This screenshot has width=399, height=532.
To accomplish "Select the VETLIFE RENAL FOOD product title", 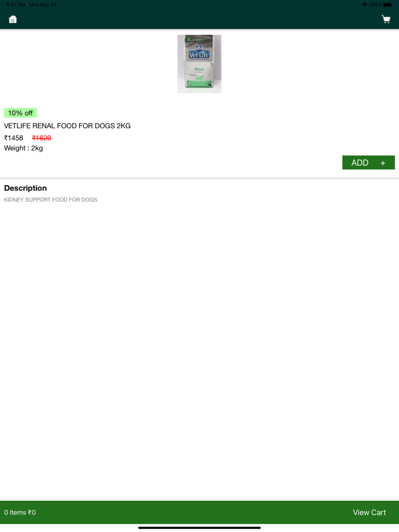I will coord(67,126).
